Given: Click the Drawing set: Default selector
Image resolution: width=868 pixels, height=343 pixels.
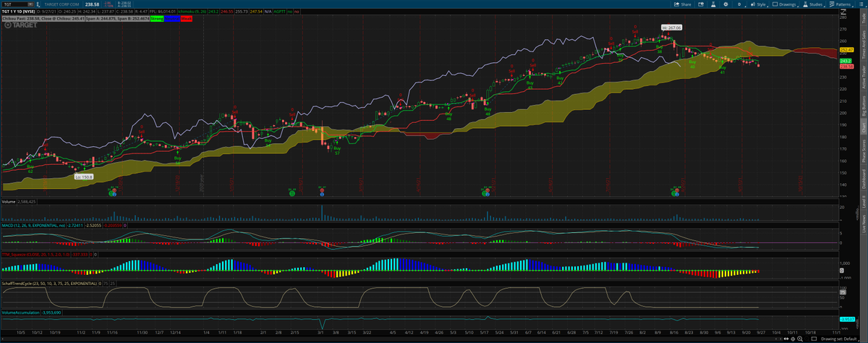Looking at the screenshot, I should 841,338.
